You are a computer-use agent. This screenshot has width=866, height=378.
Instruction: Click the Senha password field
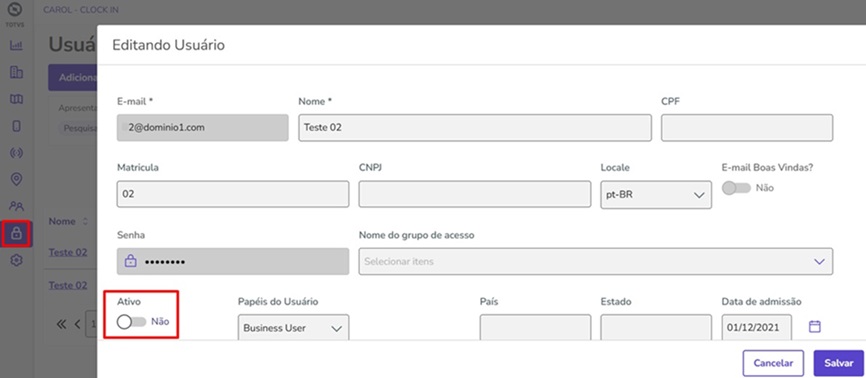pyautogui.click(x=233, y=261)
